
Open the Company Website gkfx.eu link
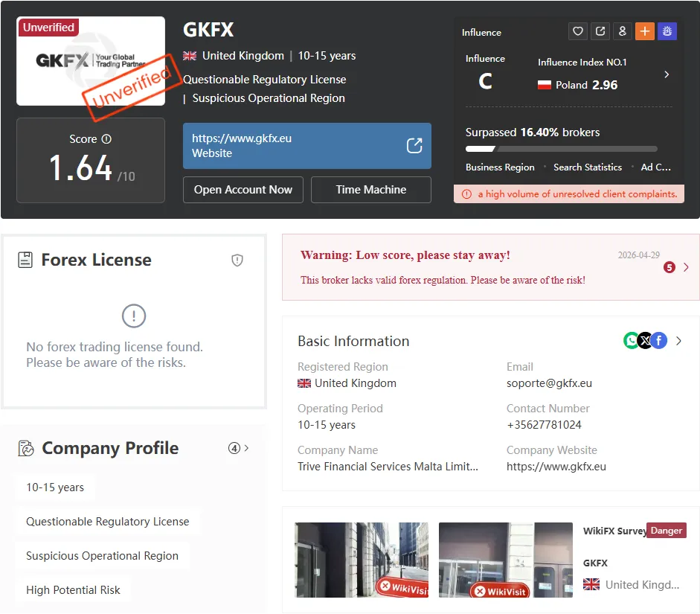556,467
